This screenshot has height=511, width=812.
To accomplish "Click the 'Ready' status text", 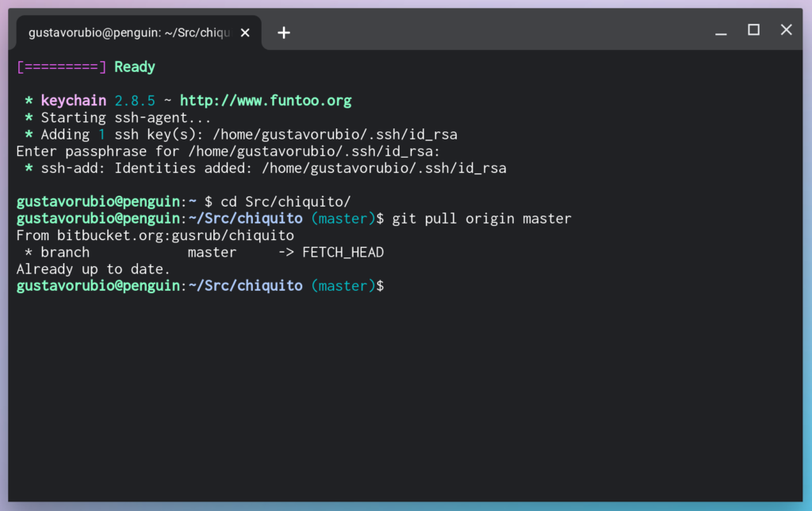I will 135,67.
